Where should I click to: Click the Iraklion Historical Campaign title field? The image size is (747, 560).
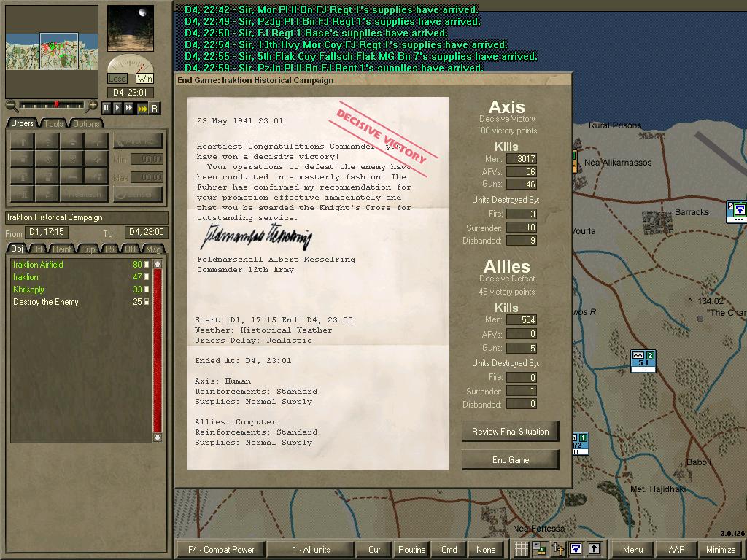[87, 217]
